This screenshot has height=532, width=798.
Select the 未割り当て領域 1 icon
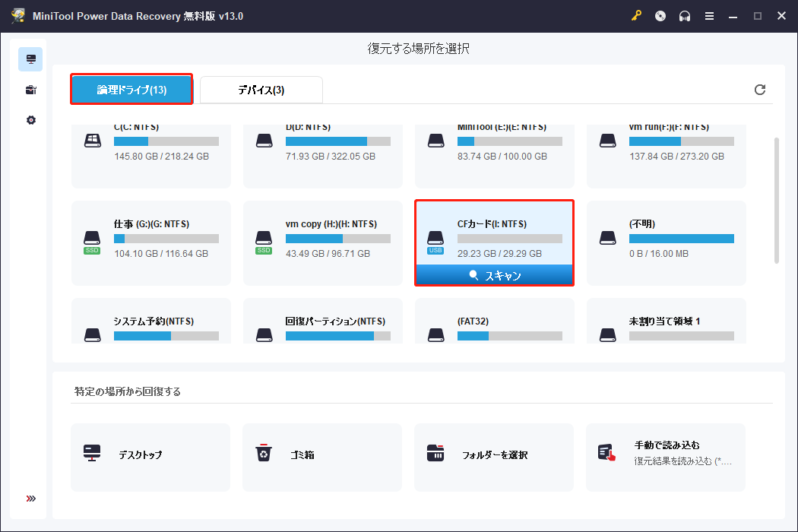(x=608, y=335)
